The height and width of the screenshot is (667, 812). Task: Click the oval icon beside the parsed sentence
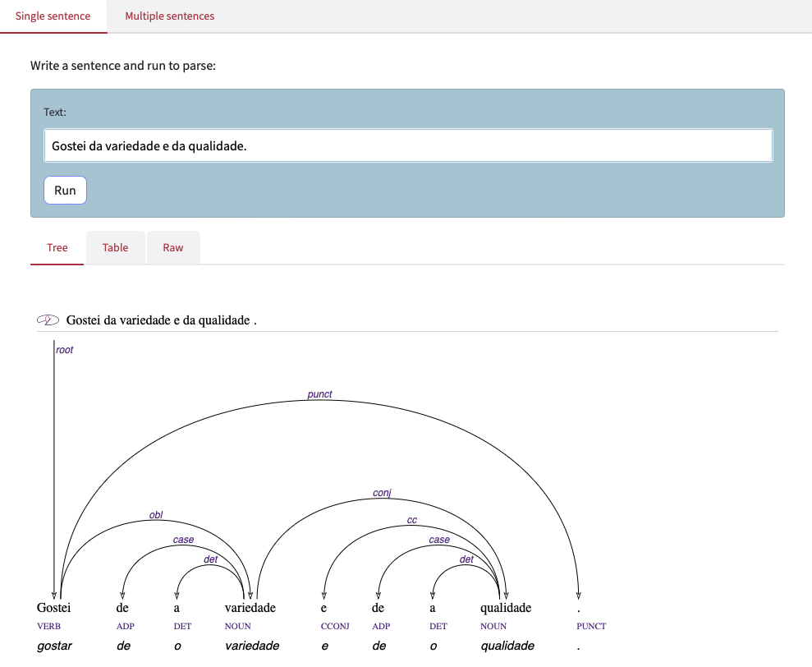(48, 320)
